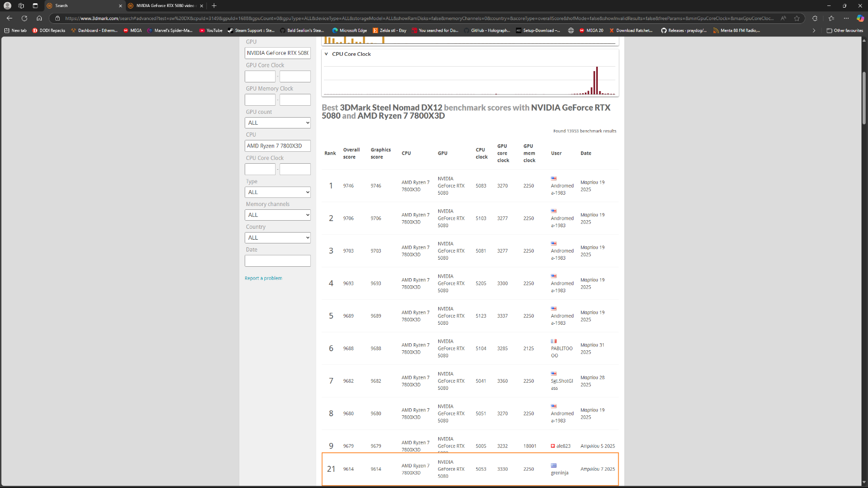Add page to favourites with star icon
868x488 pixels.
(797, 18)
